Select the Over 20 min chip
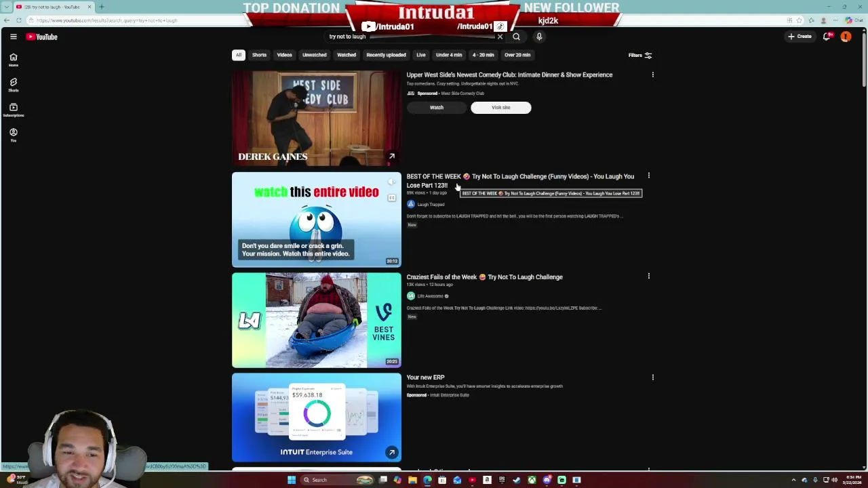 (x=517, y=55)
